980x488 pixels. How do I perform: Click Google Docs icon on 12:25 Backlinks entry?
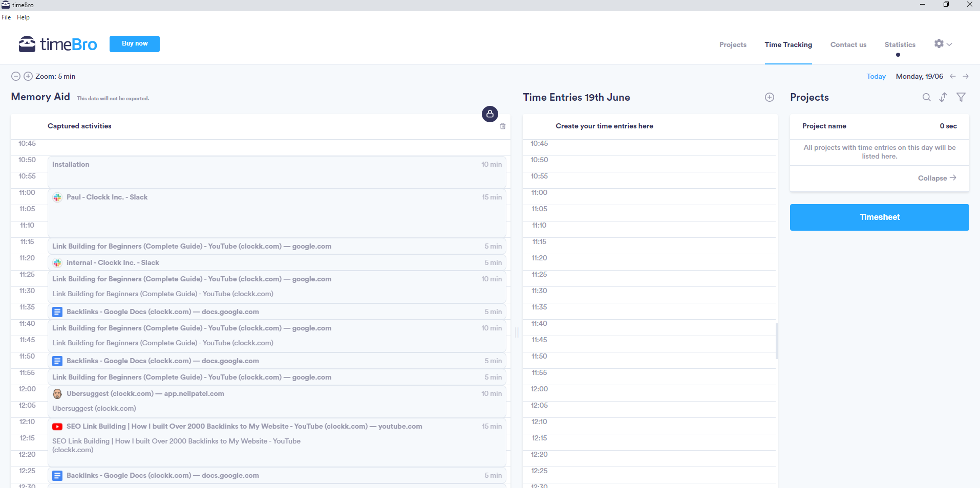[57, 476]
